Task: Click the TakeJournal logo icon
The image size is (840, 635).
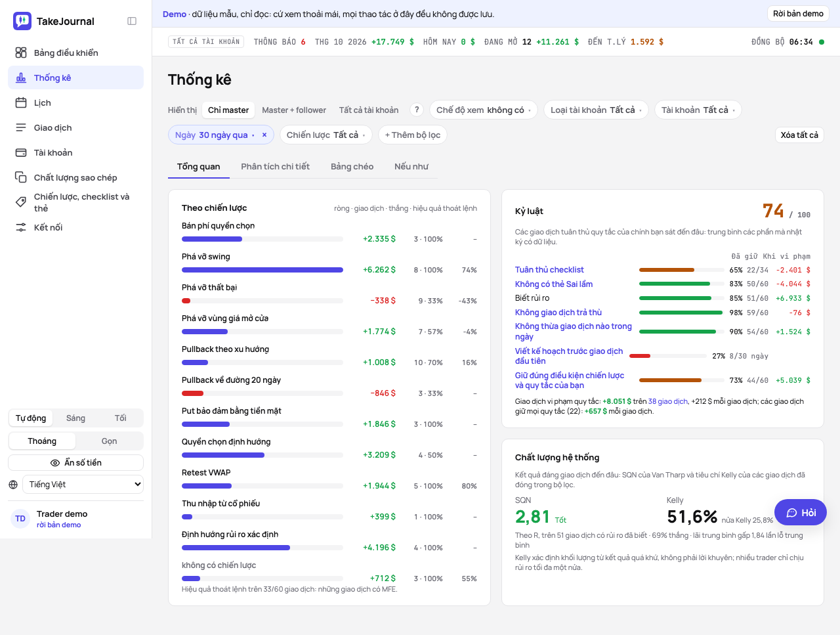Action: (x=22, y=21)
